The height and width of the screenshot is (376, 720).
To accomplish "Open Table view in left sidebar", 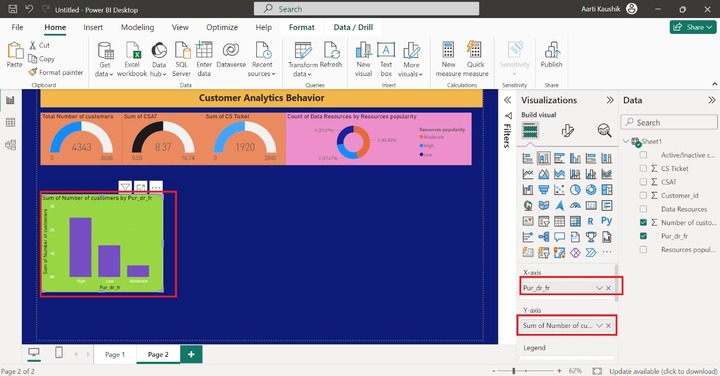I will (x=10, y=122).
